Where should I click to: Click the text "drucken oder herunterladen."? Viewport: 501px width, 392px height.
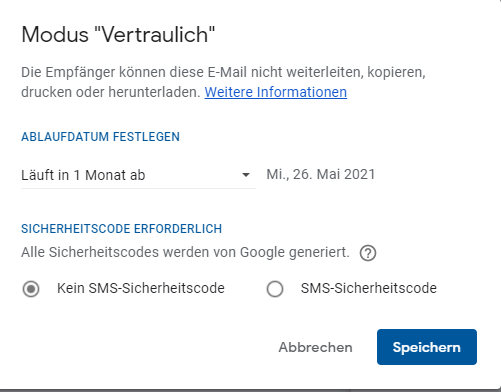(111, 92)
